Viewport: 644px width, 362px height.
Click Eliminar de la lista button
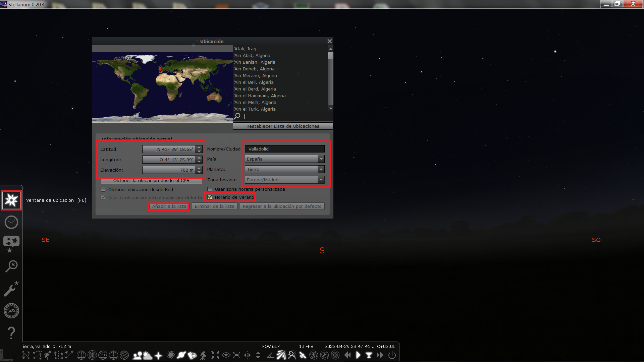pos(215,206)
